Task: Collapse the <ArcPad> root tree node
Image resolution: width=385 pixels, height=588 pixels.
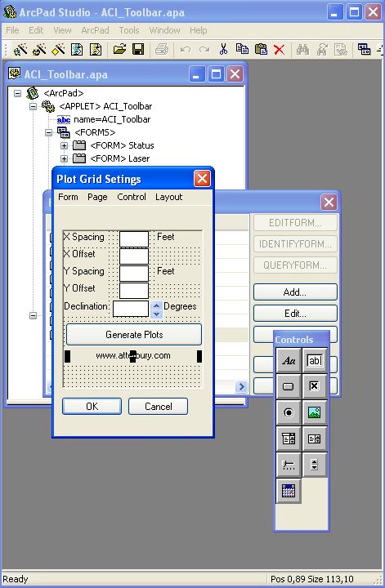Action: 18,93
